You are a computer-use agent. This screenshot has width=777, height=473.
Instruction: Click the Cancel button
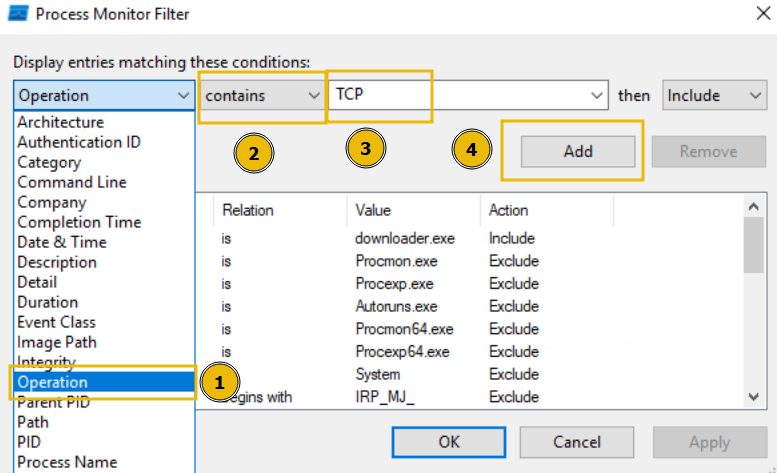click(576, 441)
